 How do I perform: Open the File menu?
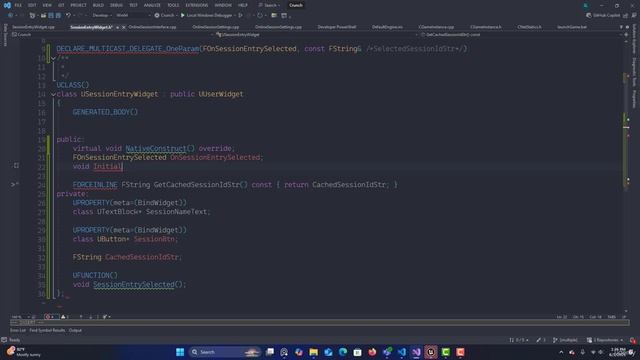18,5
